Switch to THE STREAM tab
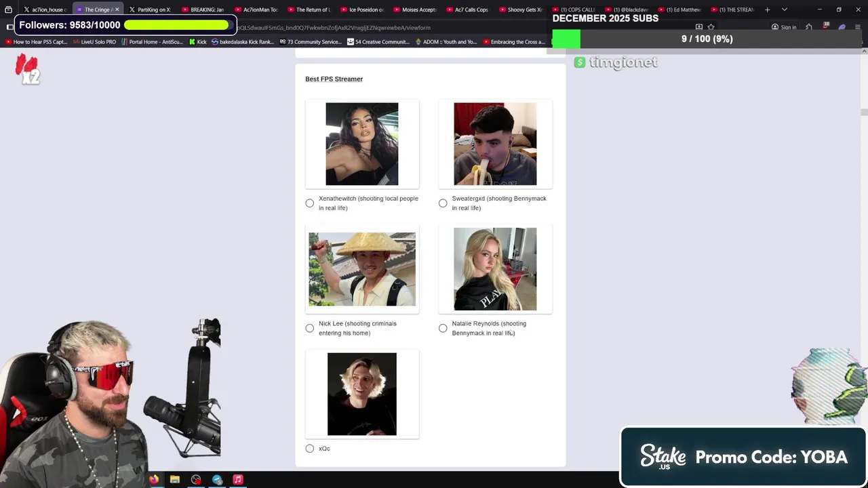The image size is (868, 488). pyautogui.click(x=732, y=9)
